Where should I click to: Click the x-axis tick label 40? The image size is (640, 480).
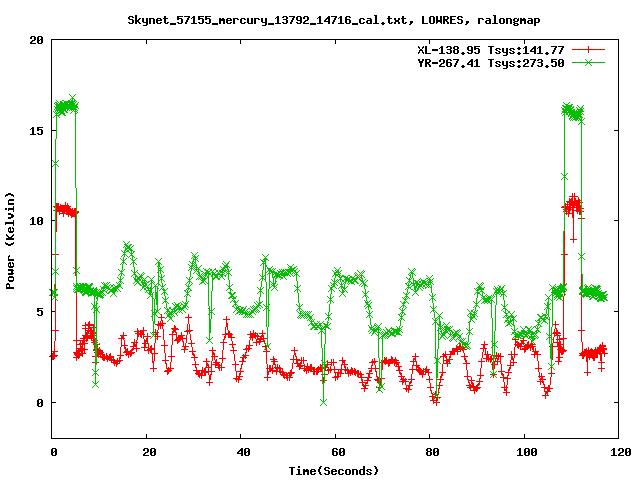(244, 452)
